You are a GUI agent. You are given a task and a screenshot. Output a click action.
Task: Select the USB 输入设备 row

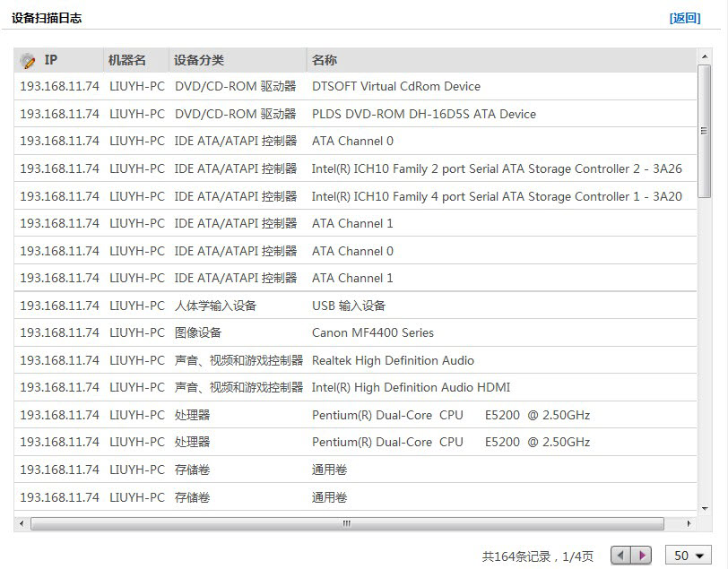(348, 306)
